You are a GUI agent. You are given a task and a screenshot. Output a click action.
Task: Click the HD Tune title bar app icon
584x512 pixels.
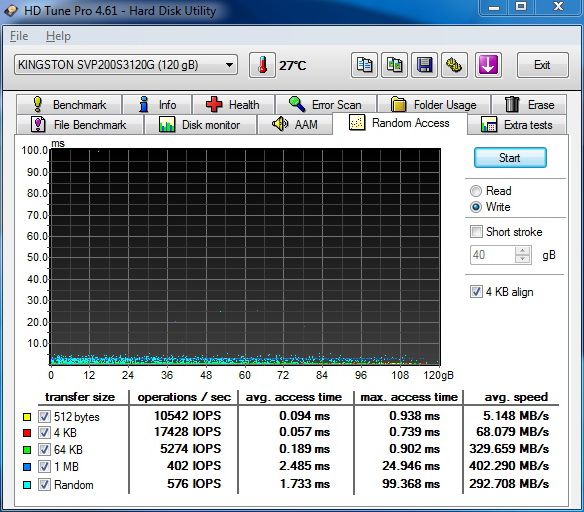(11, 10)
